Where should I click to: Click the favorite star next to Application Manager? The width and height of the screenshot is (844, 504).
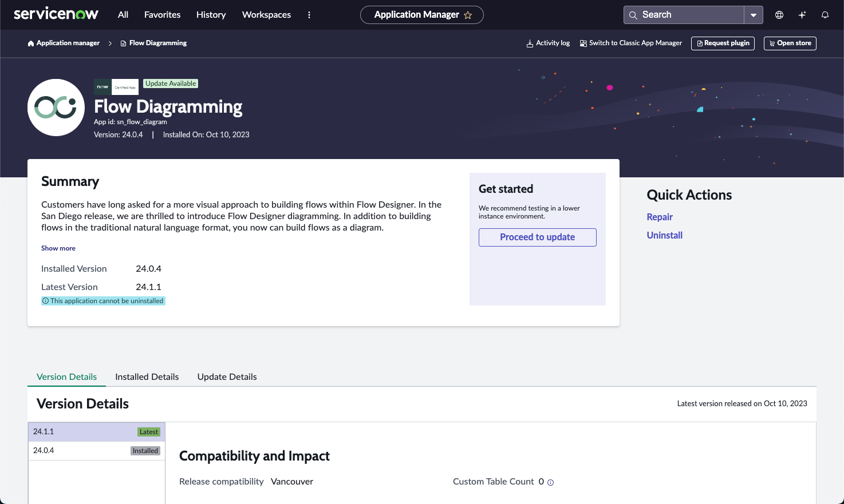click(x=468, y=15)
